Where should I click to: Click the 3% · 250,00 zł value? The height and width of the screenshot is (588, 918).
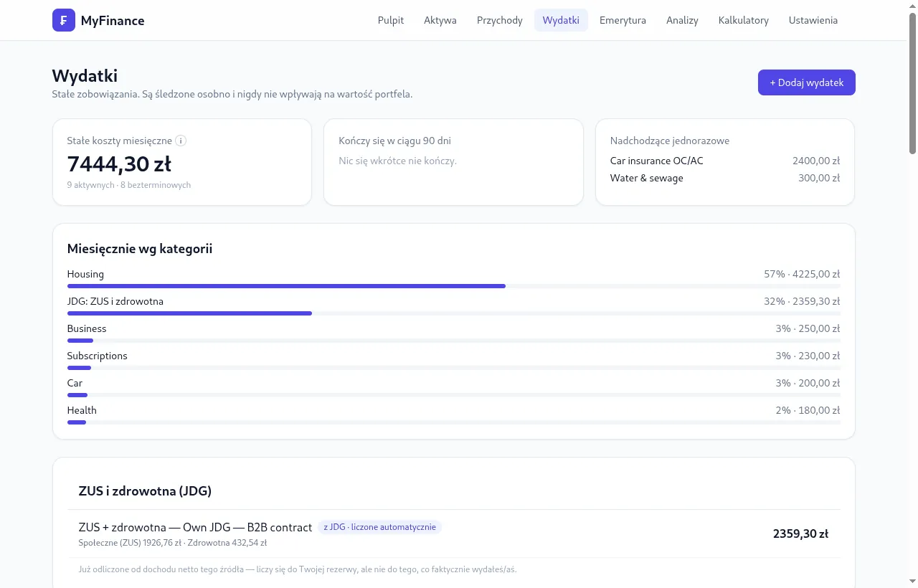[x=808, y=328]
